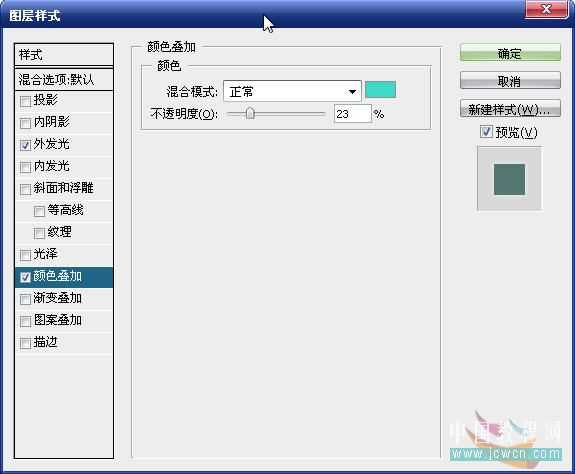Click the style preview thumbnail
The height and width of the screenshot is (474, 575).
509,179
